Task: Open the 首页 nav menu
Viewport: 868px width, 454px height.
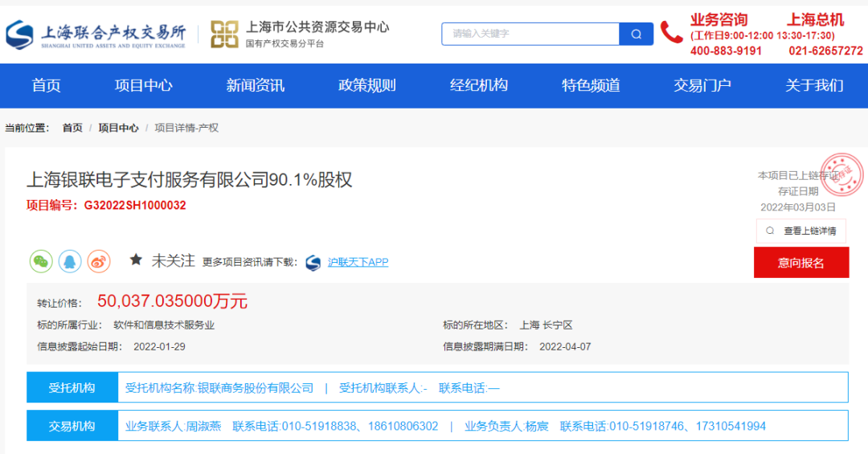Action: [x=46, y=85]
